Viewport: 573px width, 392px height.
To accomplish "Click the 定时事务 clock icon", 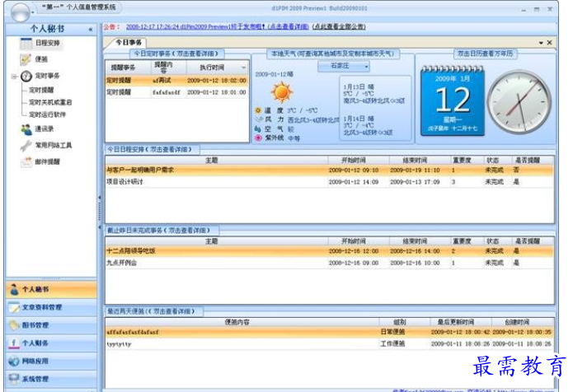I will 26,77.
